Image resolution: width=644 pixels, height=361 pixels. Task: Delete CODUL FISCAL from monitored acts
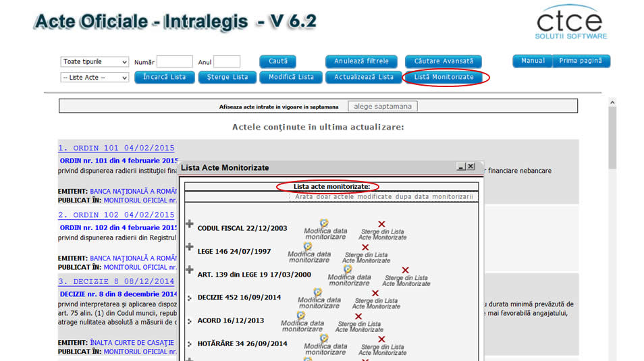click(x=381, y=224)
